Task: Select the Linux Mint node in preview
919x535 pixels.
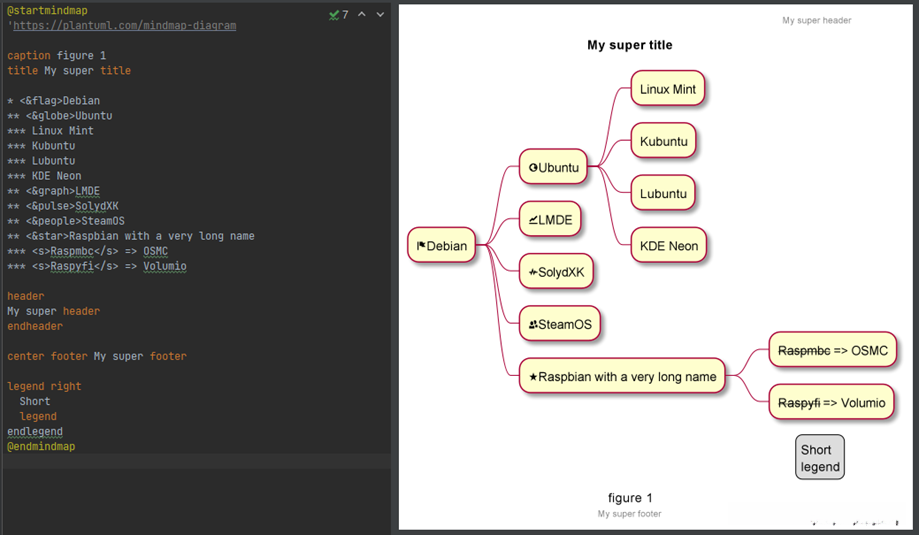Action: click(668, 89)
